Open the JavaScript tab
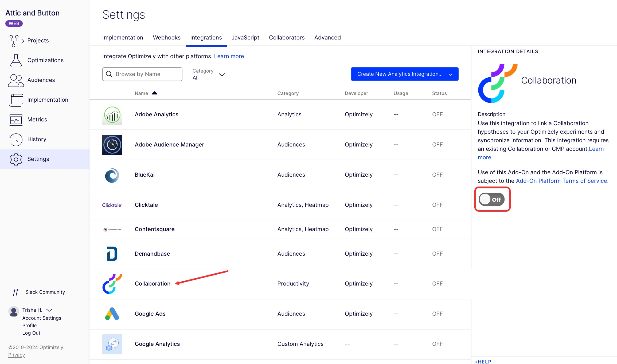This screenshot has height=364, width=617. coord(245,38)
